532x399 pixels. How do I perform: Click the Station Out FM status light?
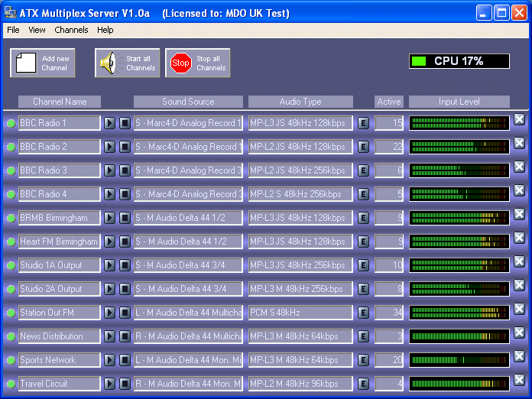[x=11, y=313]
